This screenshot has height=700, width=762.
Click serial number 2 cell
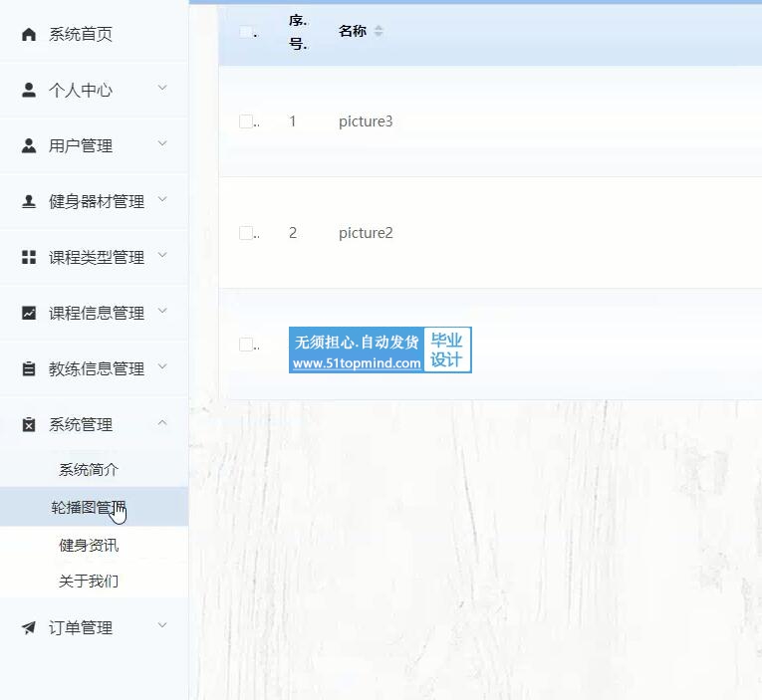(293, 233)
